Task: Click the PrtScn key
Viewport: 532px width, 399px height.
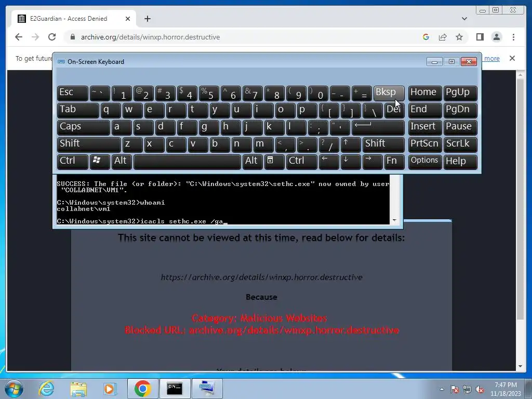Action: pos(425,144)
